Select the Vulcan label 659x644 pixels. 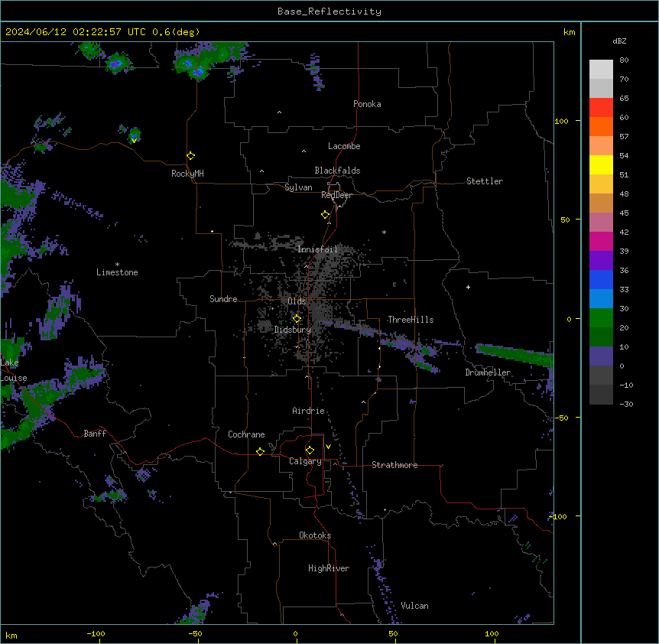(414, 606)
